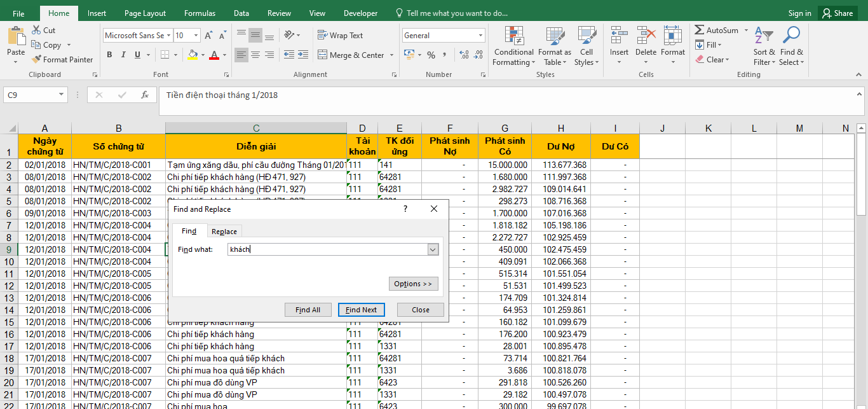868x409 pixels.
Task: Switch to the Replace tab
Action: point(224,232)
